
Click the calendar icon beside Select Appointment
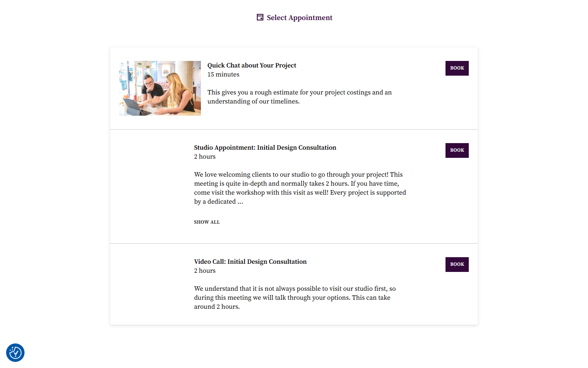260,17
